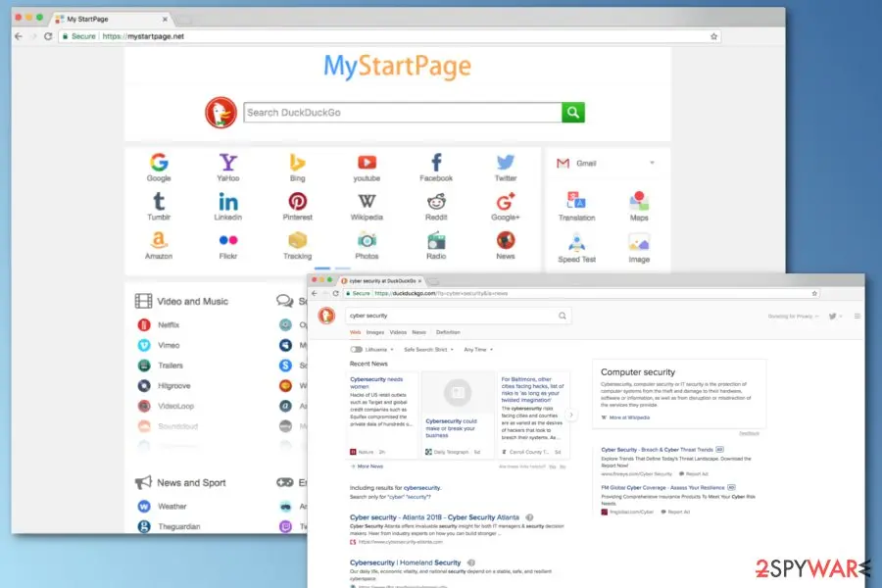
Task: Open the Photos camera icon
Action: [x=367, y=240]
